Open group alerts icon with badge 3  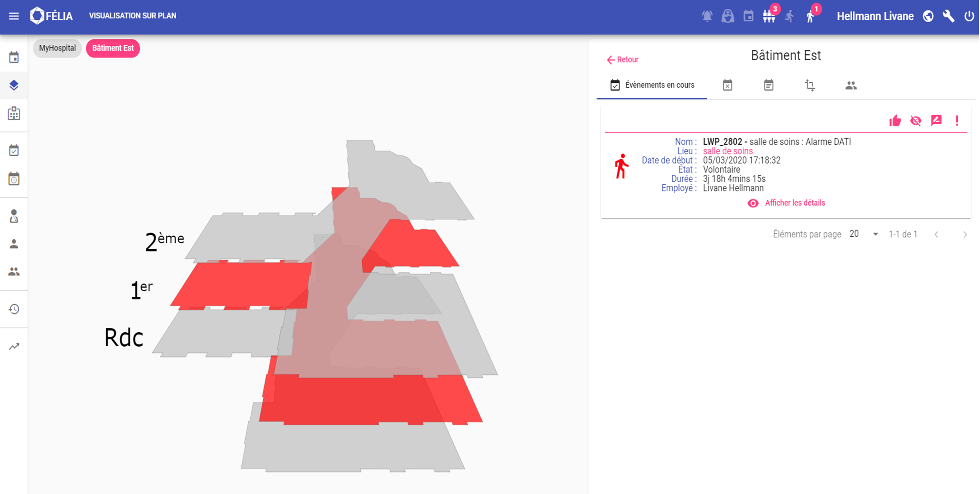click(769, 17)
